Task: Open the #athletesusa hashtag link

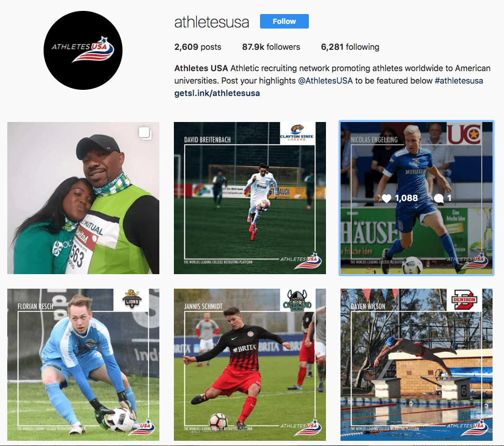Action: click(459, 80)
